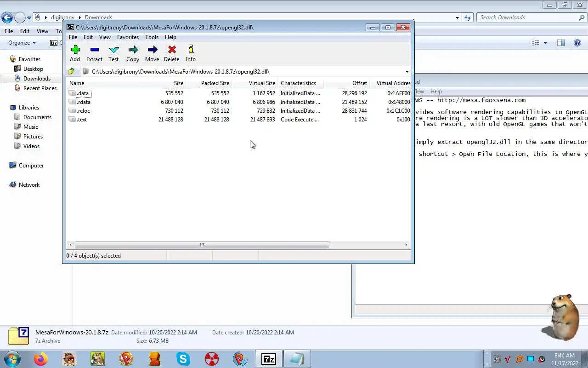The image size is (588, 368).
Task: Open the Pictures library
Action: tap(33, 137)
